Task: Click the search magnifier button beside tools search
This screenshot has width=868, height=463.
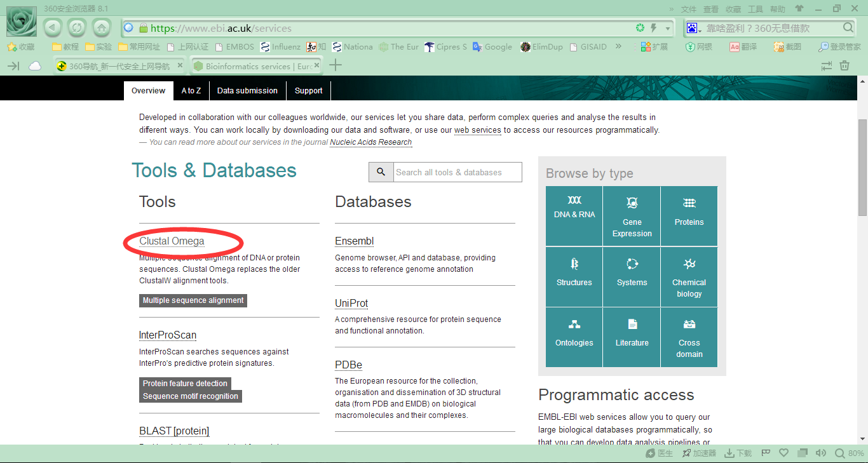Action: 381,172
